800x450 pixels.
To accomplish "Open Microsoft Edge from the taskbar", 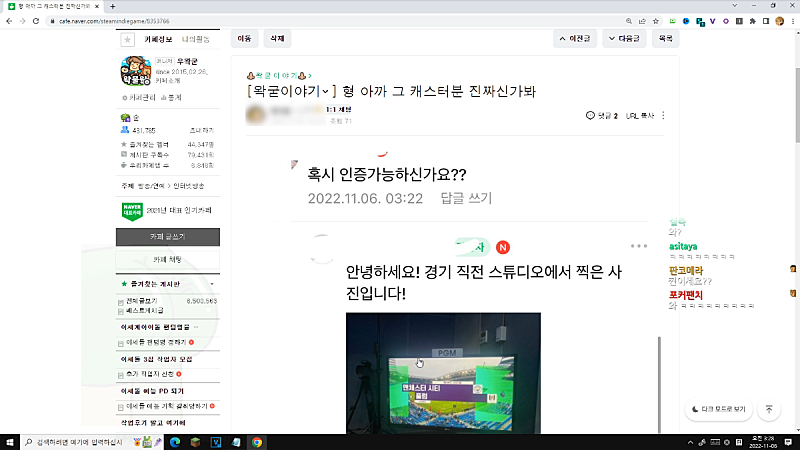I will pos(175,442).
